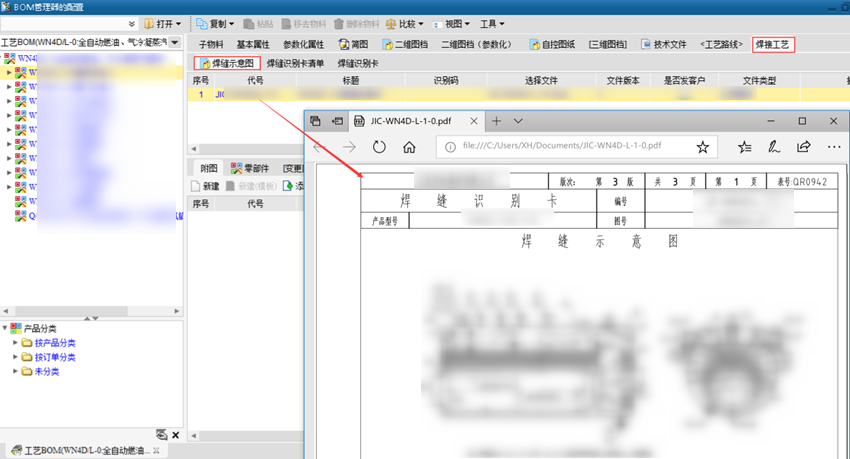Select the 焊接工艺 tab
Viewport: 850px width, 459px height.
(x=773, y=44)
